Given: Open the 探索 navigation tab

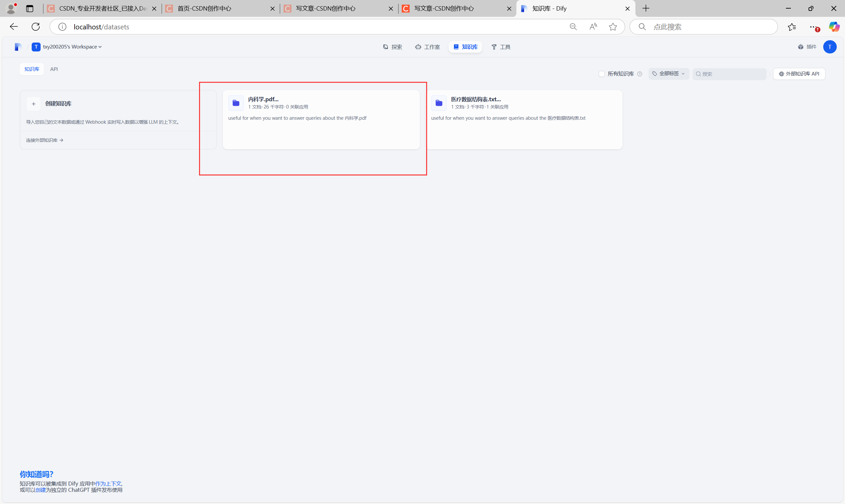Looking at the screenshot, I should coord(392,47).
